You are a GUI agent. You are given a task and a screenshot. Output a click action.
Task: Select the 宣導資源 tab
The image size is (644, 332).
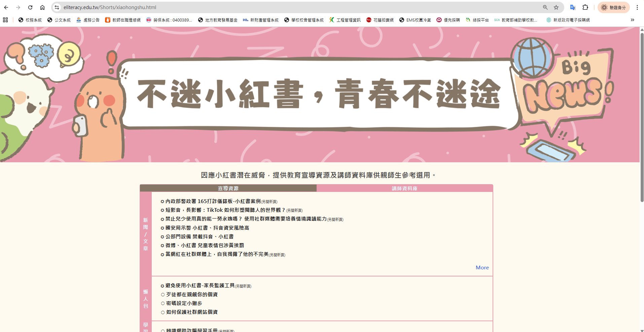228,189
